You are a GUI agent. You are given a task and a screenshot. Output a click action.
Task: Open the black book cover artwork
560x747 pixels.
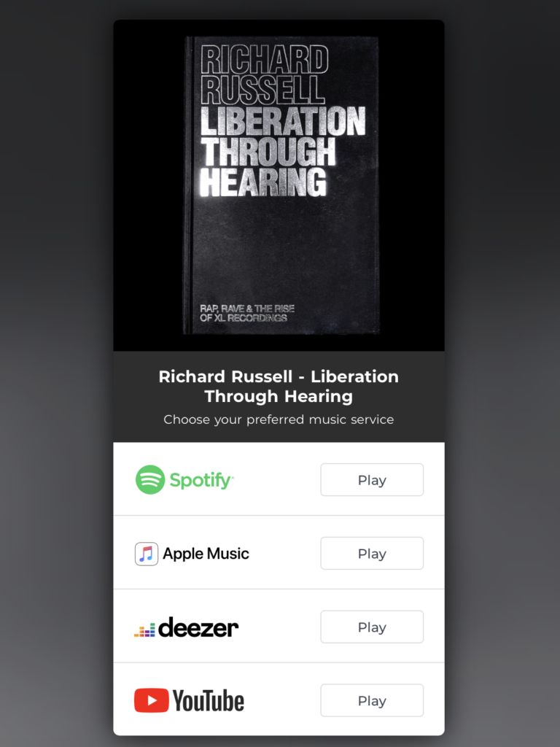[x=279, y=185]
